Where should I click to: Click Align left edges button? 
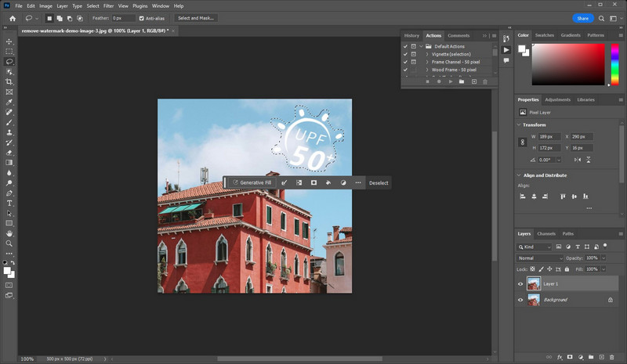tap(522, 196)
